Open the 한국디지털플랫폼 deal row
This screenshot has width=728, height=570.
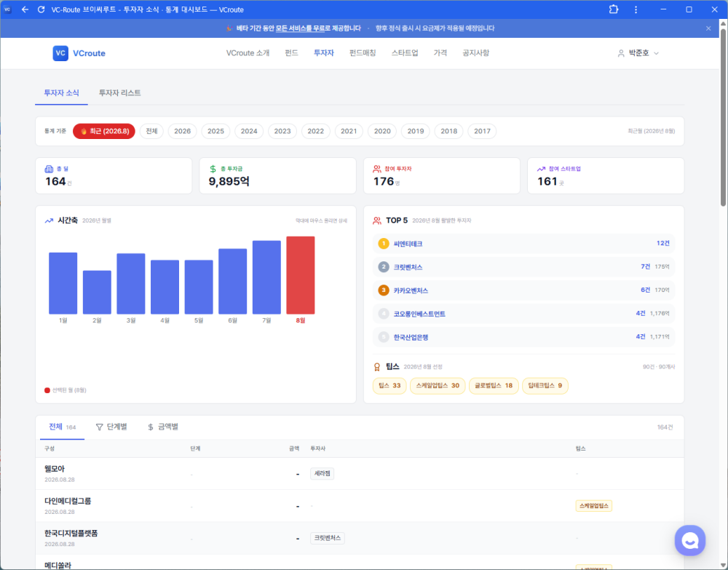click(360, 538)
